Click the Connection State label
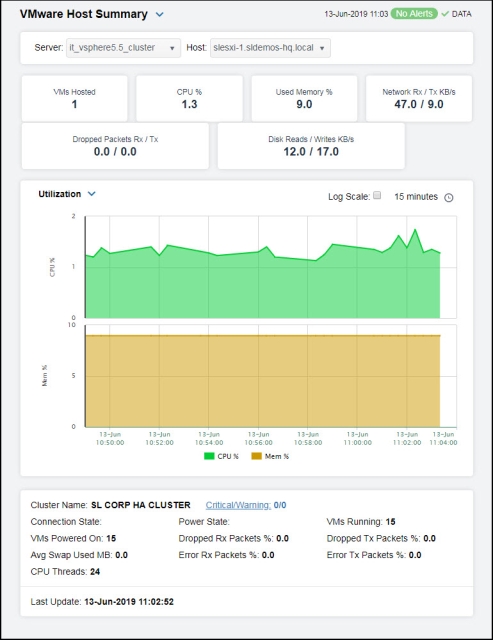493x640 pixels. [x=66, y=522]
